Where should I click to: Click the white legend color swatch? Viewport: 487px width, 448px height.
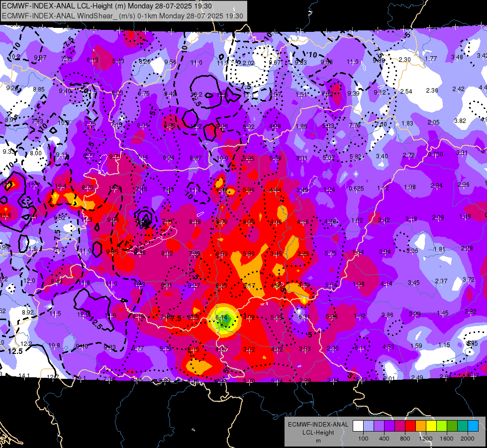click(x=358, y=426)
